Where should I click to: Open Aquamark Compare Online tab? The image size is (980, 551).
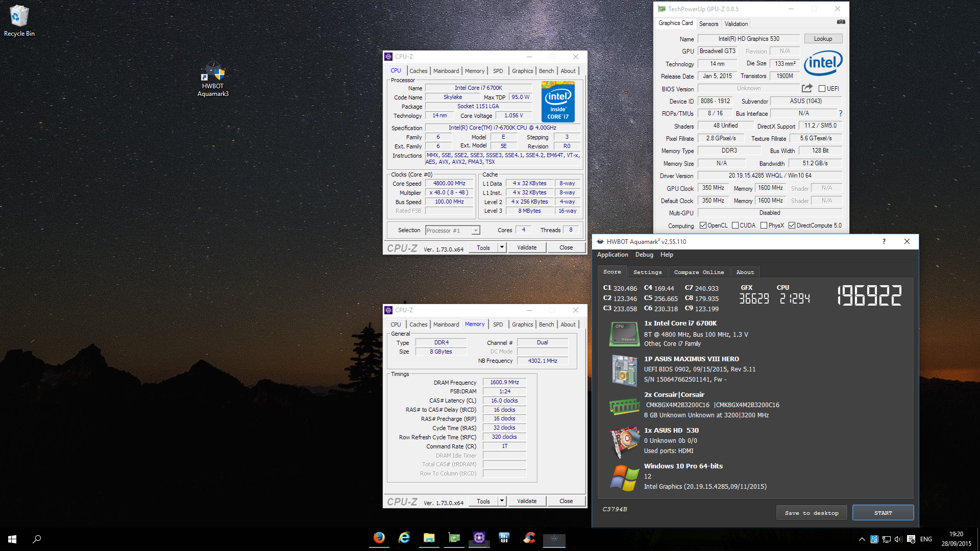pos(699,272)
